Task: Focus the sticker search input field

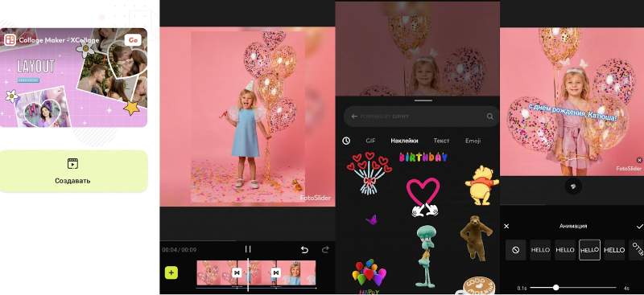Action: click(x=421, y=117)
